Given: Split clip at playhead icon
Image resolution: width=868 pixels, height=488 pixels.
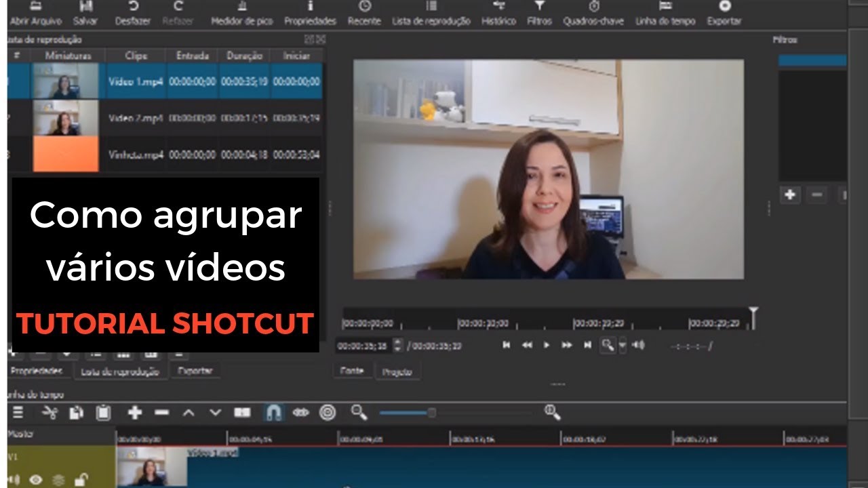Looking at the screenshot, I should tap(242, 412).
